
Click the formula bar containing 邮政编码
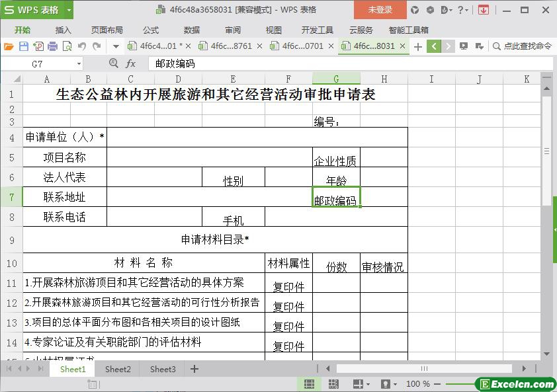point(350,64)
